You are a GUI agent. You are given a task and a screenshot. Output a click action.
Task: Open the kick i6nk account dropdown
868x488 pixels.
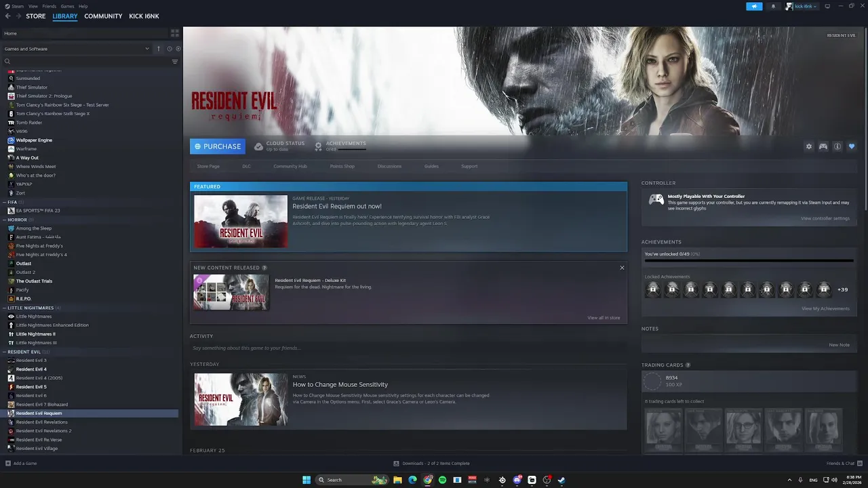[x=802, y=6]
